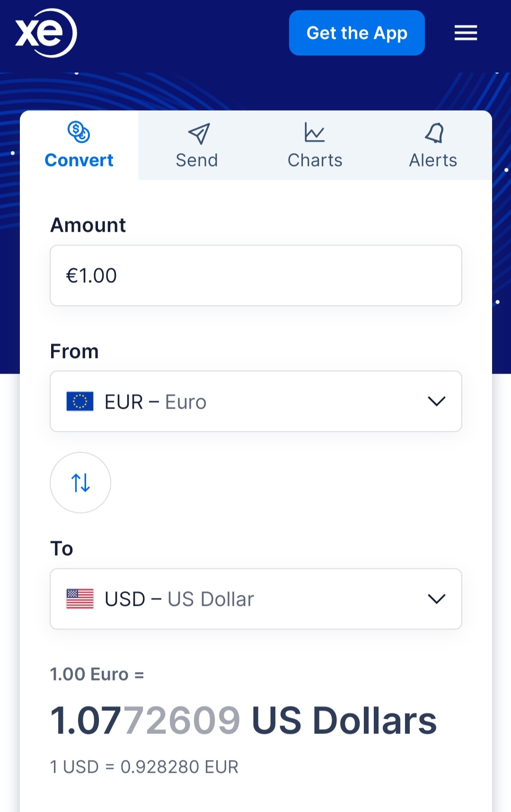Image resolution: width=511 pixels, height=812 pixels.
Task: Click the USD – US Dollar currency text
Action: coord(179,599)
